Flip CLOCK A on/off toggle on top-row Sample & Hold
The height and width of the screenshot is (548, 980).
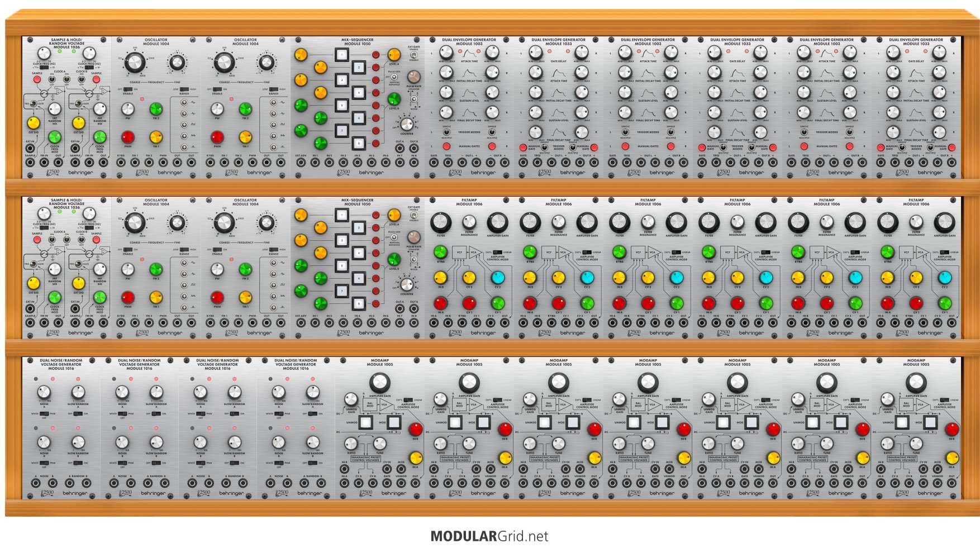click(52, 79)
